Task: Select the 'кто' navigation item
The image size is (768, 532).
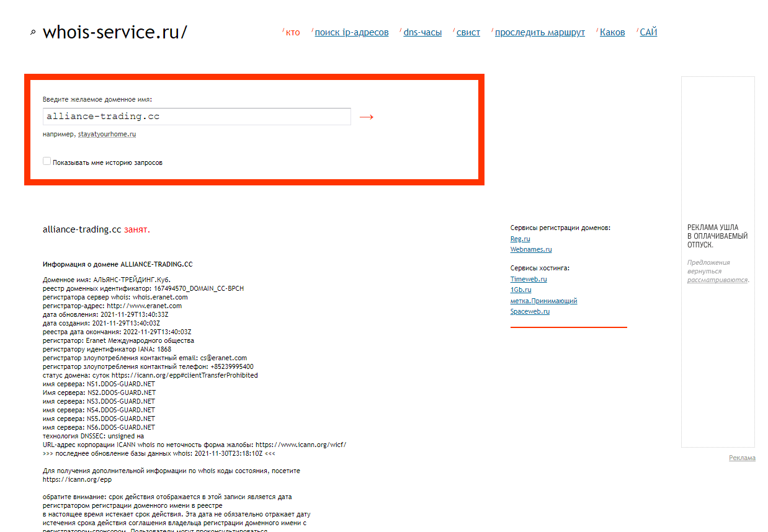Action: click(293, 32)
